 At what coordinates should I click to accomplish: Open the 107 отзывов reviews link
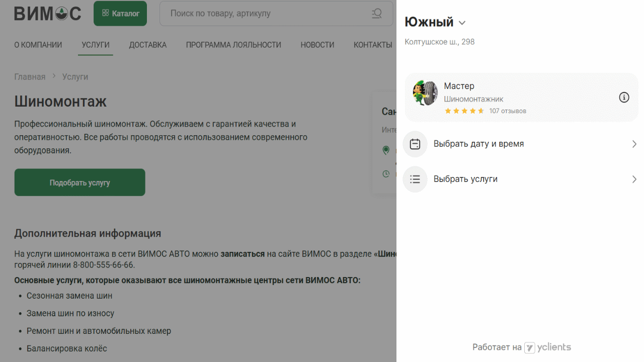click(x=508, y=111)
